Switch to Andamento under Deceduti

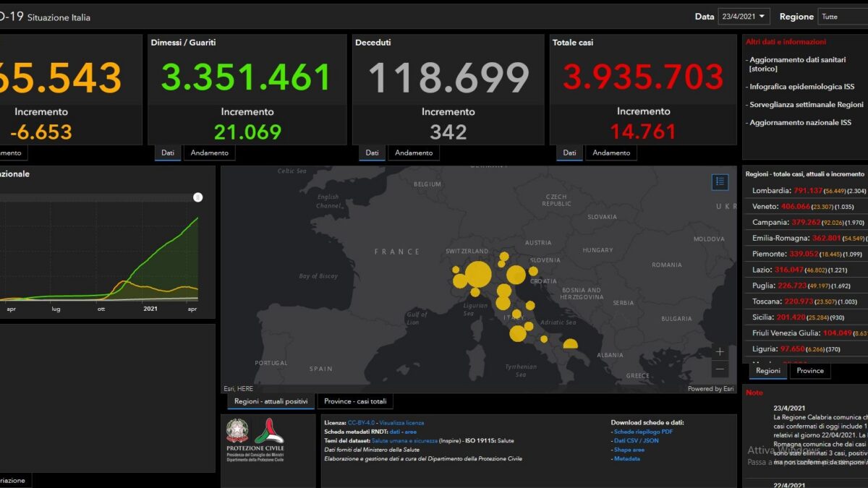point(414,153)
